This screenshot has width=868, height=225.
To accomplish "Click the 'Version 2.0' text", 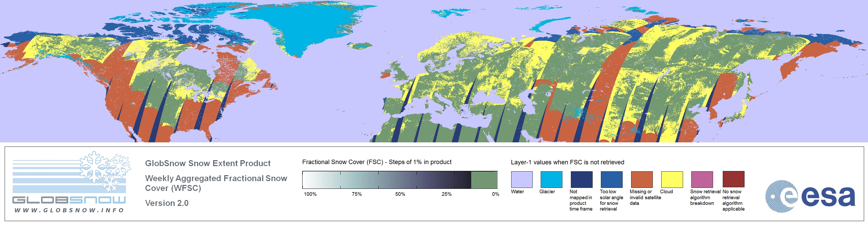I will click(167, 203).
